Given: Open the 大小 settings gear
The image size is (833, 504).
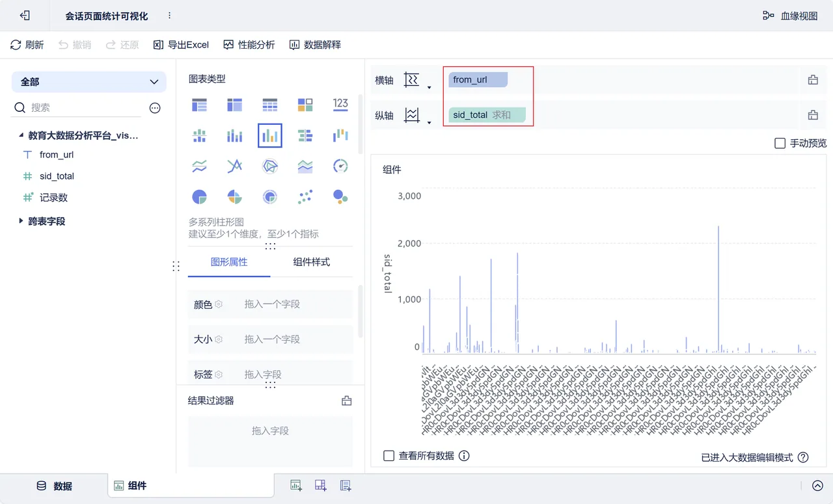Looking at the screenshot, I should [219, 339].
